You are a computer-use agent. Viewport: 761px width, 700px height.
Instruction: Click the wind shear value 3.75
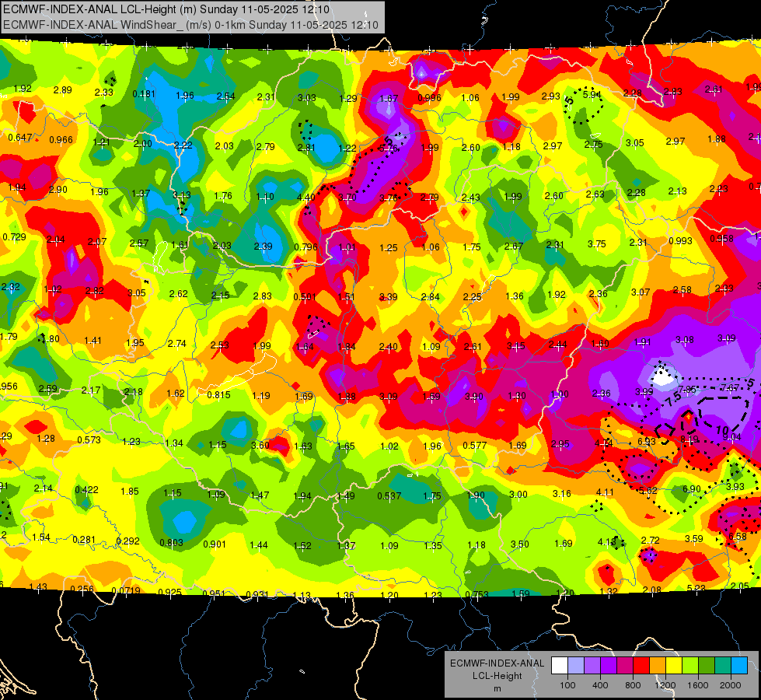597,244
